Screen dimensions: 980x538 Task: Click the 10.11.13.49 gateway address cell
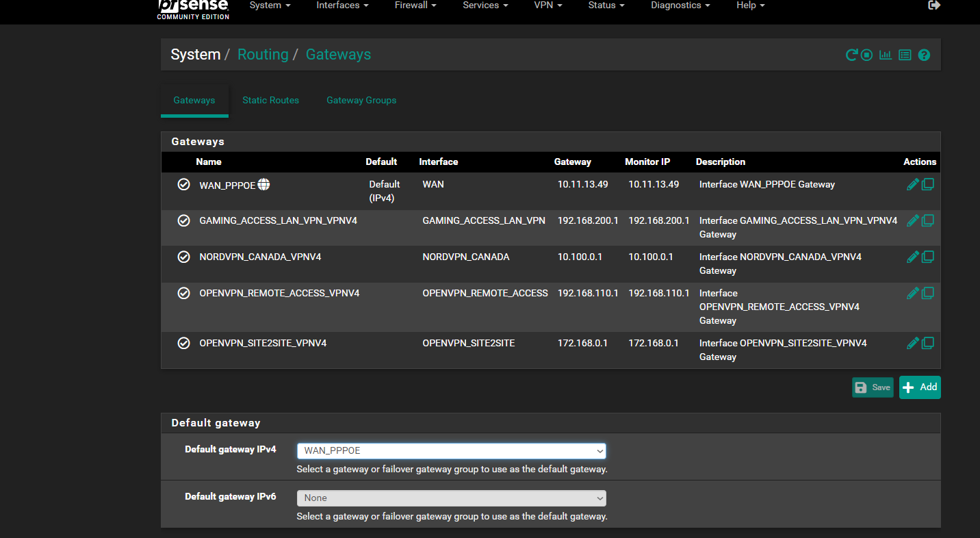coord(583,185)
